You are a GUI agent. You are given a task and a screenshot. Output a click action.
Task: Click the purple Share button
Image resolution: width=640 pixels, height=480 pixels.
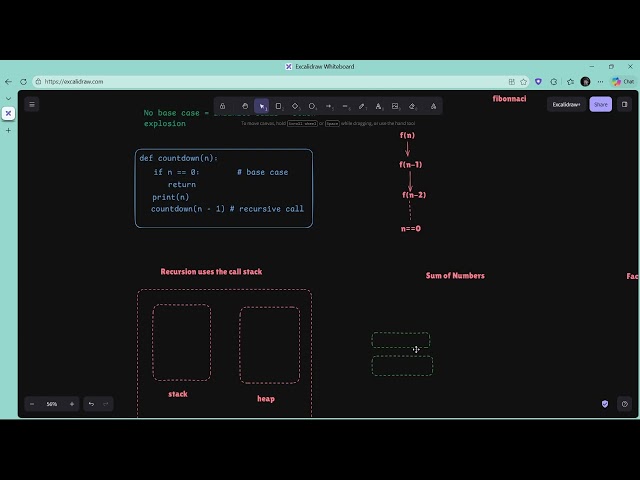[600, 104]
